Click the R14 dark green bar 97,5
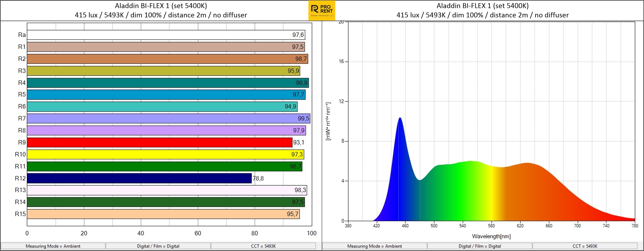 click(166, 202)
